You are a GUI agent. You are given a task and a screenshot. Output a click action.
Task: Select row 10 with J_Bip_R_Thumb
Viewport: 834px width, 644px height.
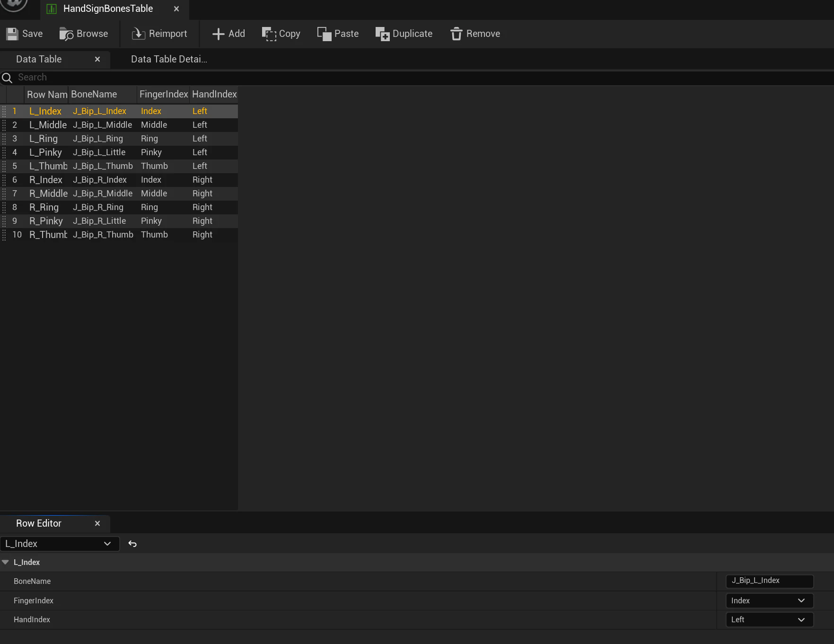pos(119,235)
